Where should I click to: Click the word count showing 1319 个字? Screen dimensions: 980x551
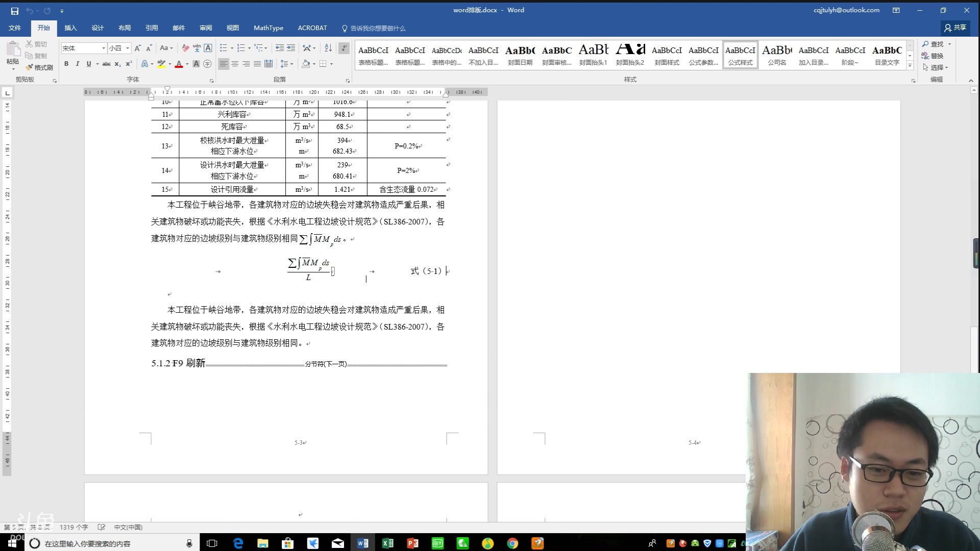[74, 528]
